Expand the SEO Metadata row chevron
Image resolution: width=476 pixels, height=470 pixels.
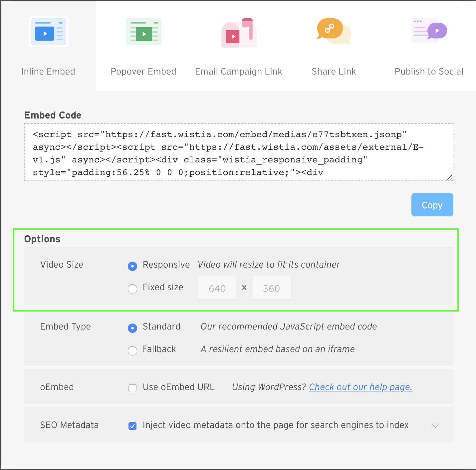pyautogui.click(x=435, y=426)
